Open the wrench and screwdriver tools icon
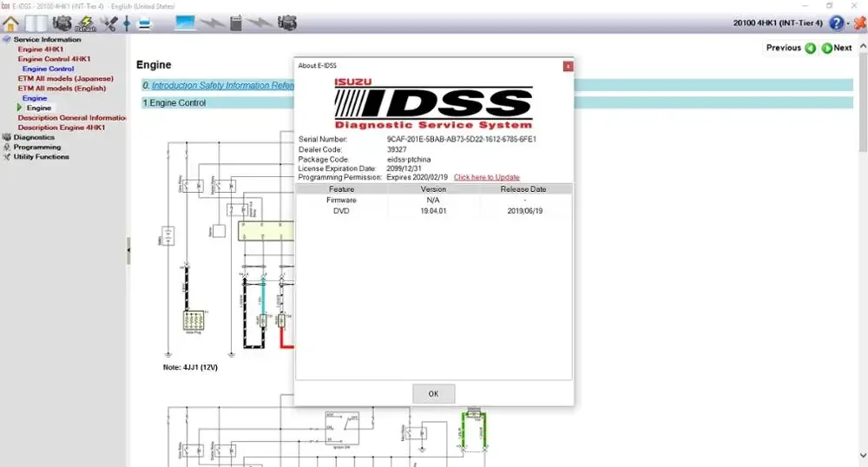This screenshot has width=868, height=467. [108, 23]
